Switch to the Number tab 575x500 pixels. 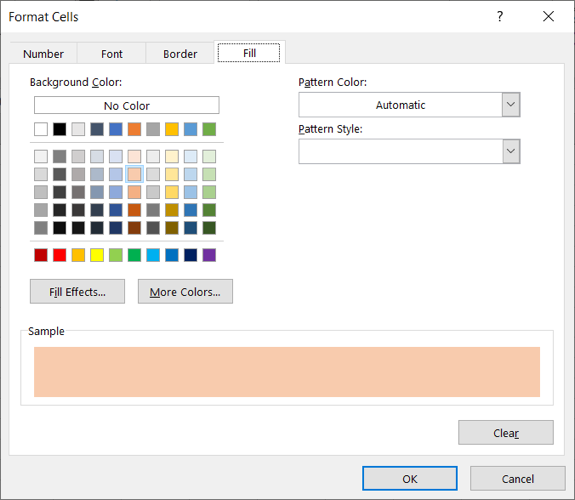coord(43,54)
